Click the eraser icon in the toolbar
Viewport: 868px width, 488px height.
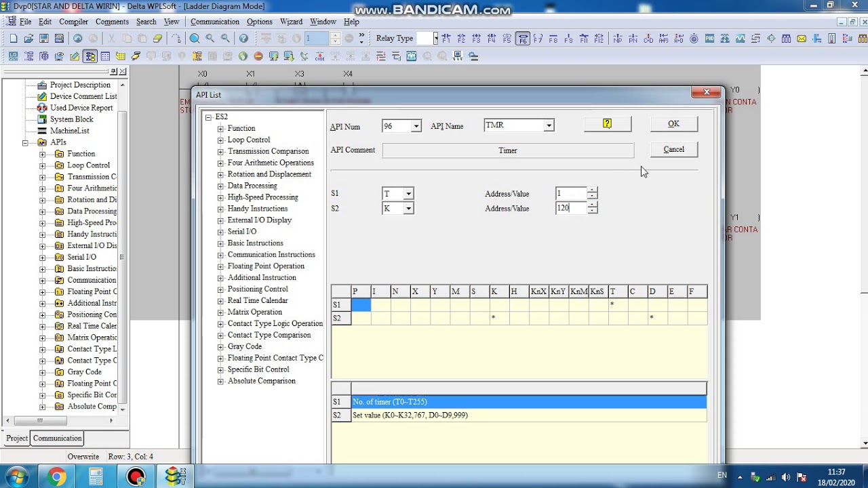click(157, 39)
